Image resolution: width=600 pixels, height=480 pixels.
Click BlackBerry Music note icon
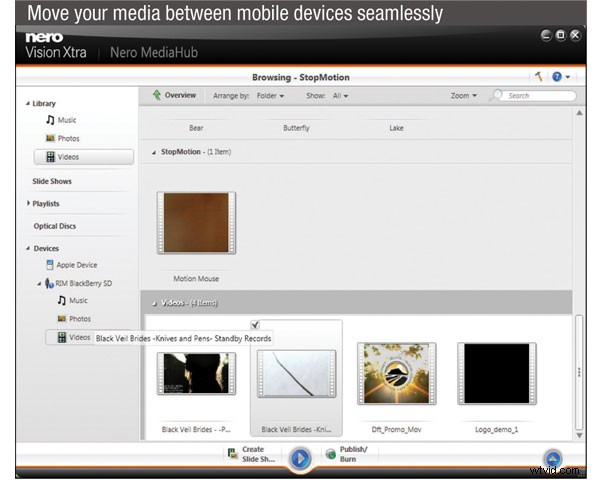[62, 300]
